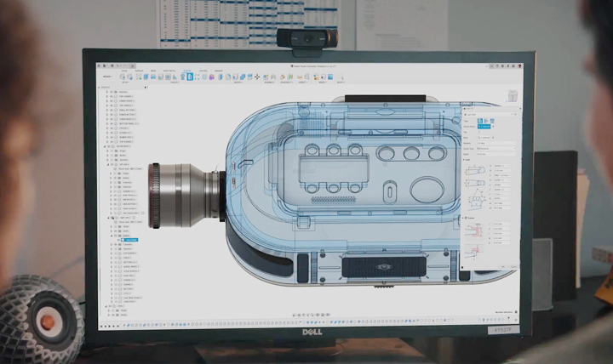Viewport: 613px width, 364px height.
Task: Select the highlighted body in the browser tree
Action: (132, 240)
